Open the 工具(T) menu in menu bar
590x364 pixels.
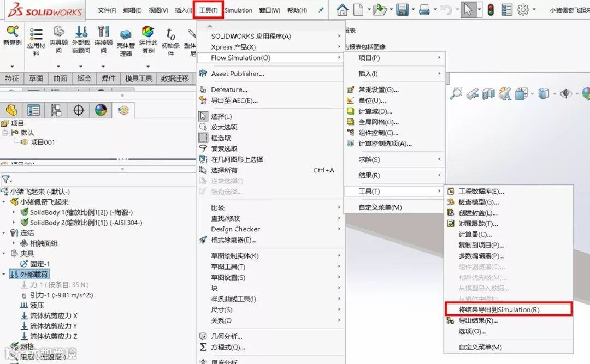(209, 10)
